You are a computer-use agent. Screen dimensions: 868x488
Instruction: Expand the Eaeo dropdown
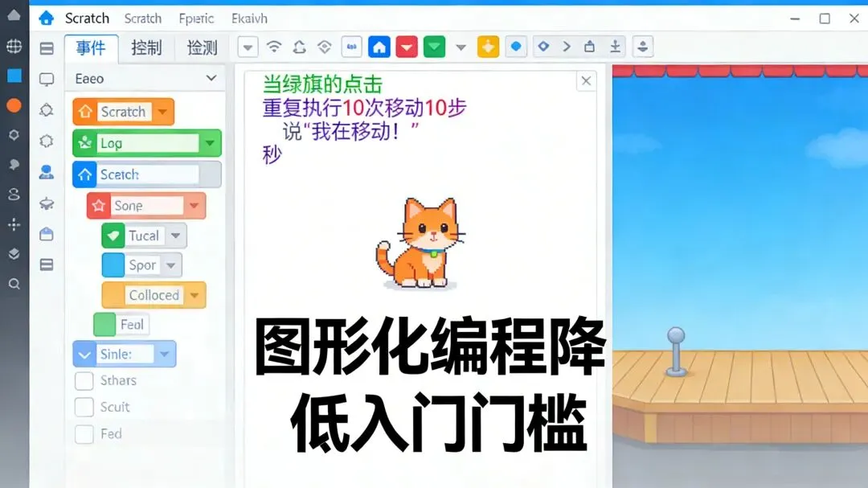pyautogui.click(x=145, y=79)
